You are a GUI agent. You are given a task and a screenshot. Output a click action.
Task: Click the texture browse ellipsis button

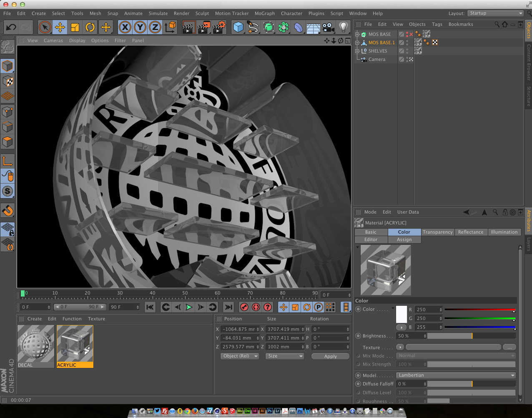coord(509,347)
